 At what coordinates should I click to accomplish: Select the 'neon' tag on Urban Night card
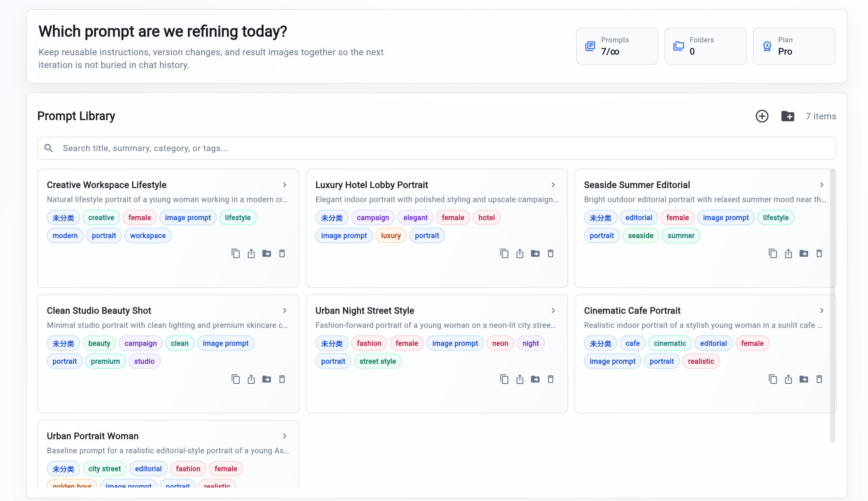pyautogui.click(x=500, y=344)
